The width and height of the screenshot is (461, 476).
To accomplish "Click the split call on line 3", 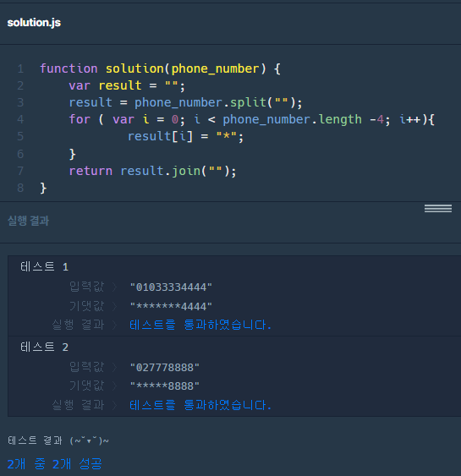I will [x=249, y=102].
